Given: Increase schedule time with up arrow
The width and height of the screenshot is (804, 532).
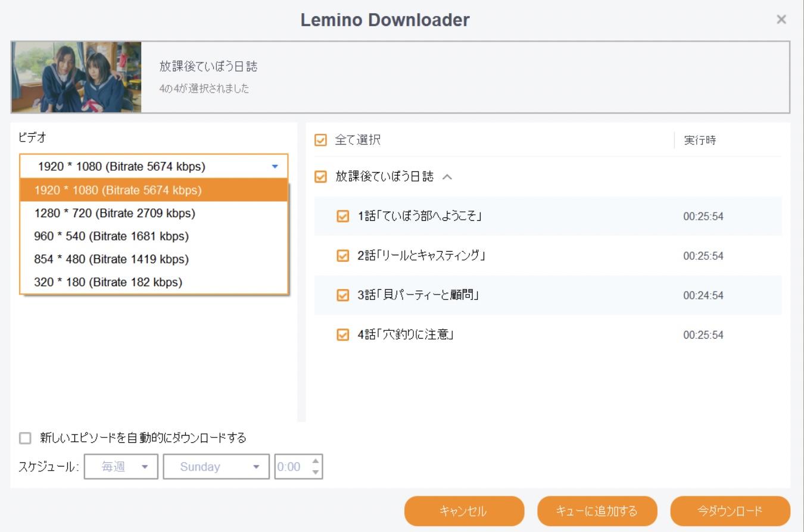Looking at the screenshot, I should coord(316,461).
